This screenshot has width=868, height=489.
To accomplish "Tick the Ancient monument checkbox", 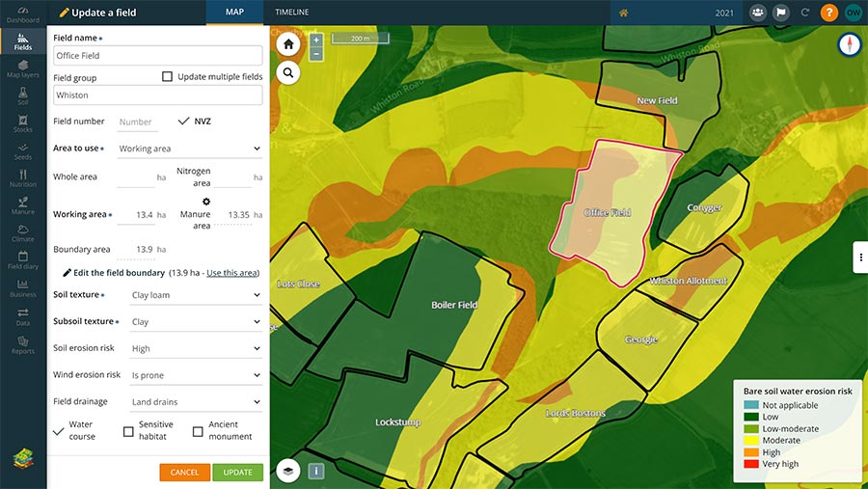I will 198,431.
